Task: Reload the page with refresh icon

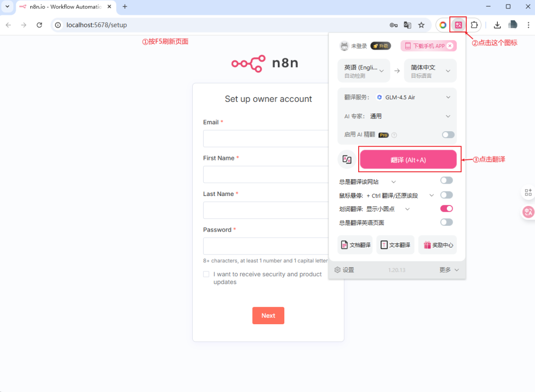Action: 39,25
